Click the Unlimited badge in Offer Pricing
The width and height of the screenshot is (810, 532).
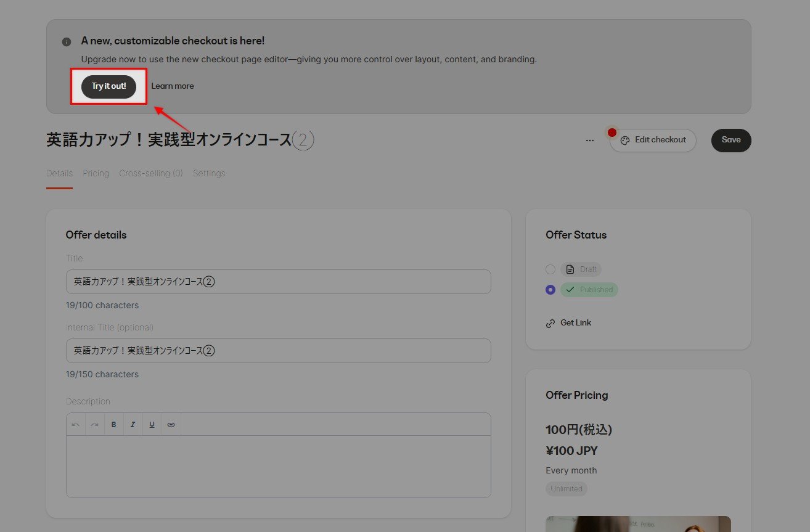click(567, 489)
